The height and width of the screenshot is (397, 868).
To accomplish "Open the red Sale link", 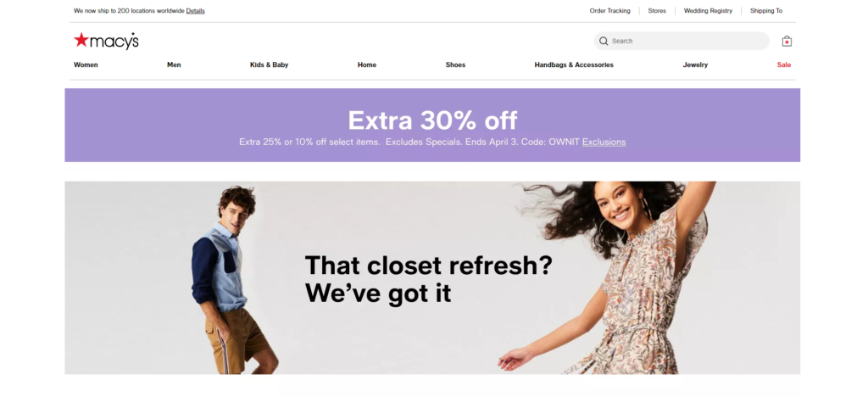I will pyautogui.click(x=784, y=64).
